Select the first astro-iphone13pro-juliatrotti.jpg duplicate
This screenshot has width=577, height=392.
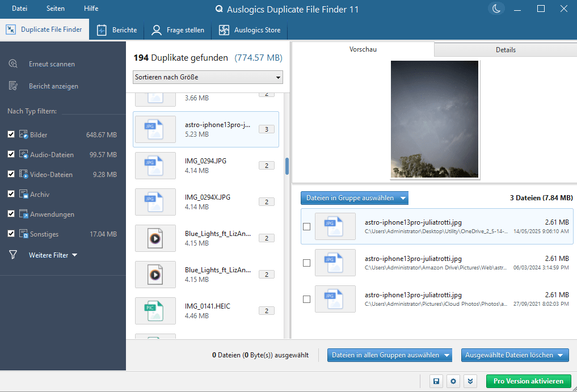tap(307, 226)
